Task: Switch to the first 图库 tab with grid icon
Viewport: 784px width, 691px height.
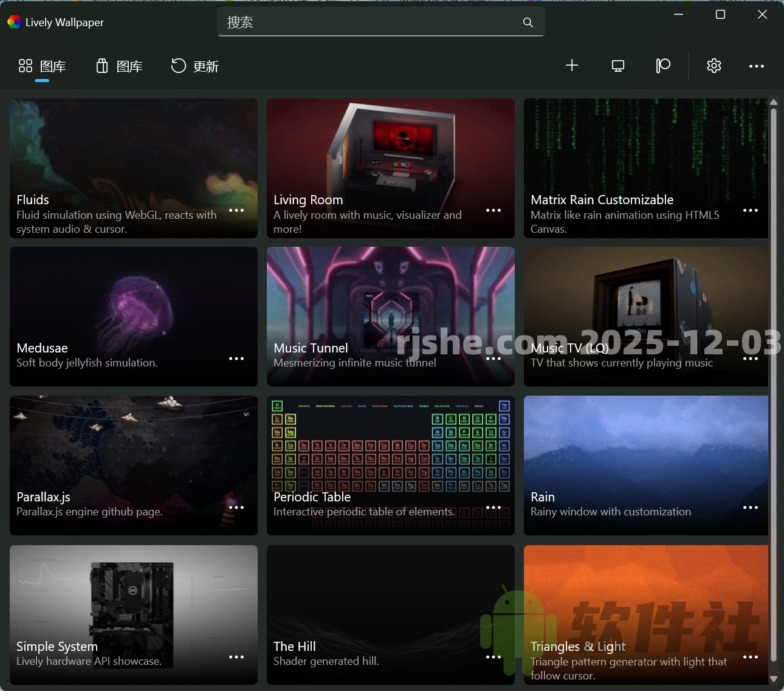Action: (42, 66)
